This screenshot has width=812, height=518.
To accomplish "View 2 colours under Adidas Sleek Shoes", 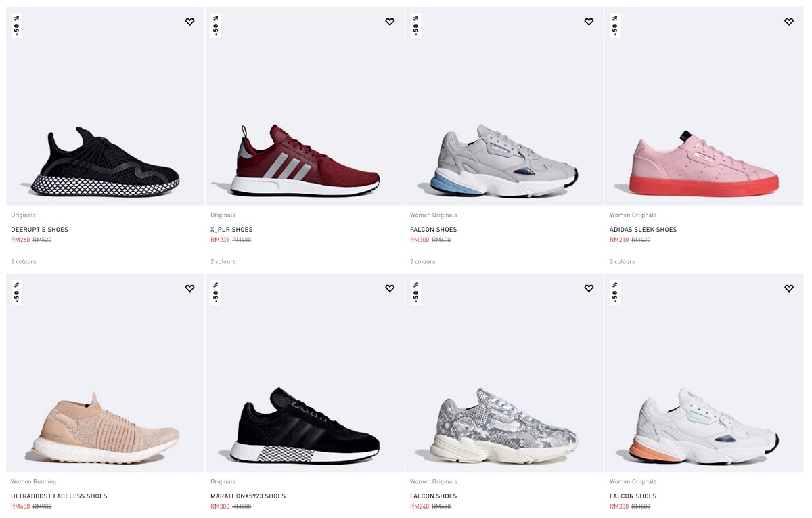I will tap(622, 261).
